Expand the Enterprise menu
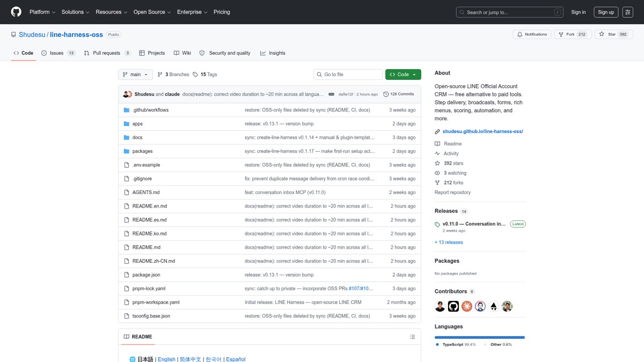 tap(192, 12)
